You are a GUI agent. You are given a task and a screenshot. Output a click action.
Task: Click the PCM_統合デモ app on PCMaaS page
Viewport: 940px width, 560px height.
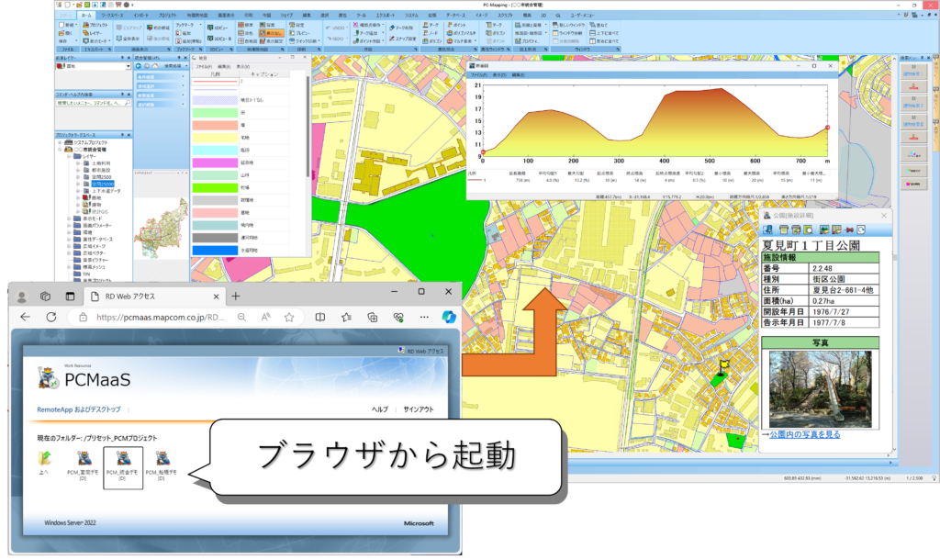tap(123, 467)
